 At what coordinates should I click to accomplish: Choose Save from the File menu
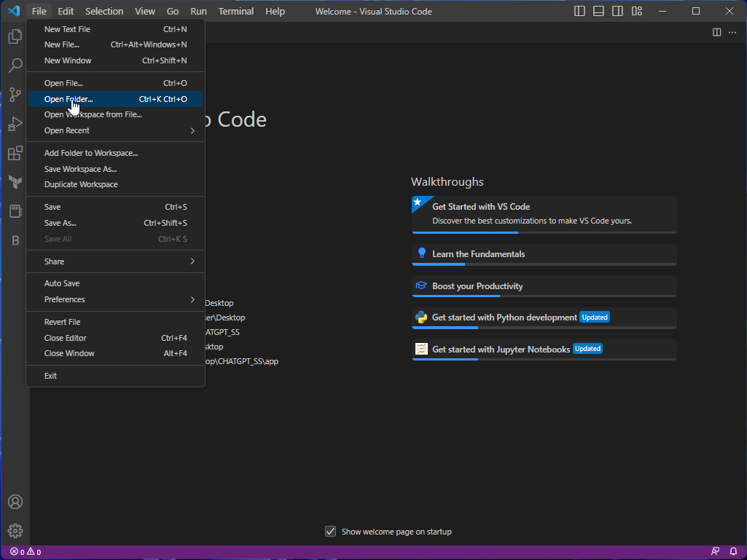115,207
